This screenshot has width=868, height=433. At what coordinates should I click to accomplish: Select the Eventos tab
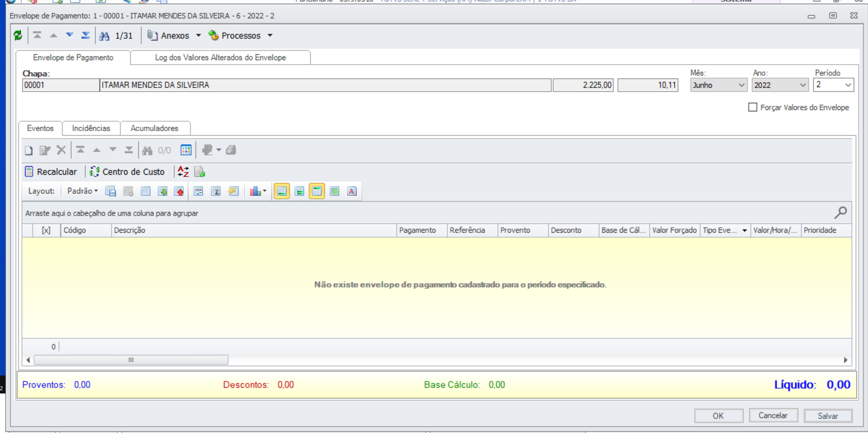coord(40,128)
